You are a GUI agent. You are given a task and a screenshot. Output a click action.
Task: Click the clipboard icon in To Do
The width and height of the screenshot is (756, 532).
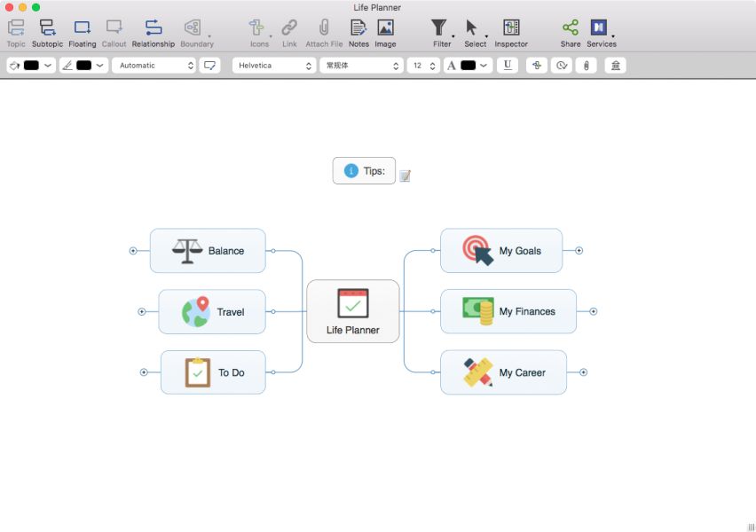(198, 372)
